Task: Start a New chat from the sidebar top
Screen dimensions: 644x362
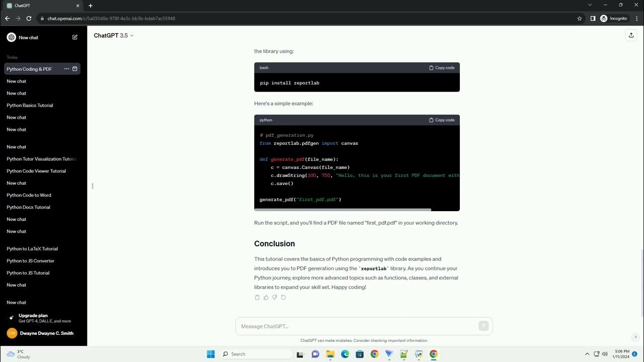Action: 43,37
